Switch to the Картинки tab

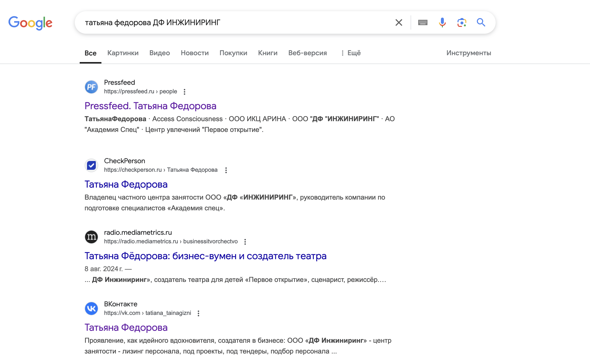pyautogui.click(x=123, y=53)
